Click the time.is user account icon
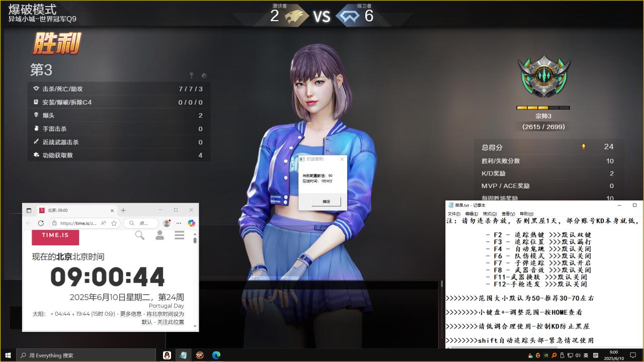Screen dimensions: 644x362 point(159,235)
